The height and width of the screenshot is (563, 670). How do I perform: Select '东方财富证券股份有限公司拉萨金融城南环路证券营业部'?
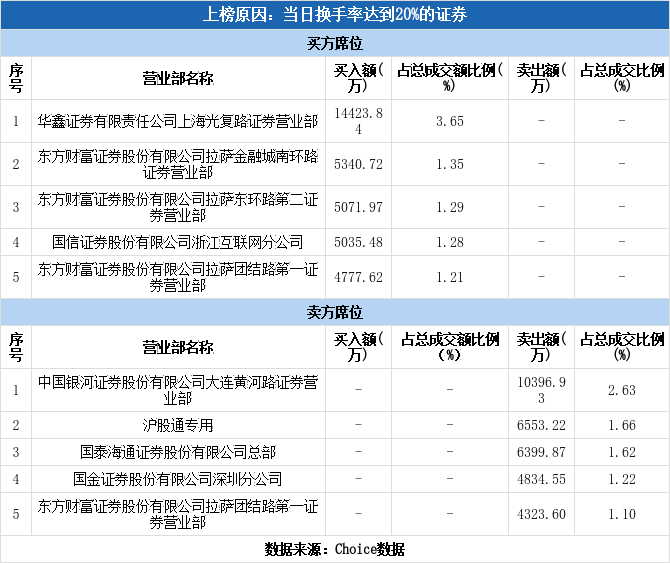click(x=178, y=164)
